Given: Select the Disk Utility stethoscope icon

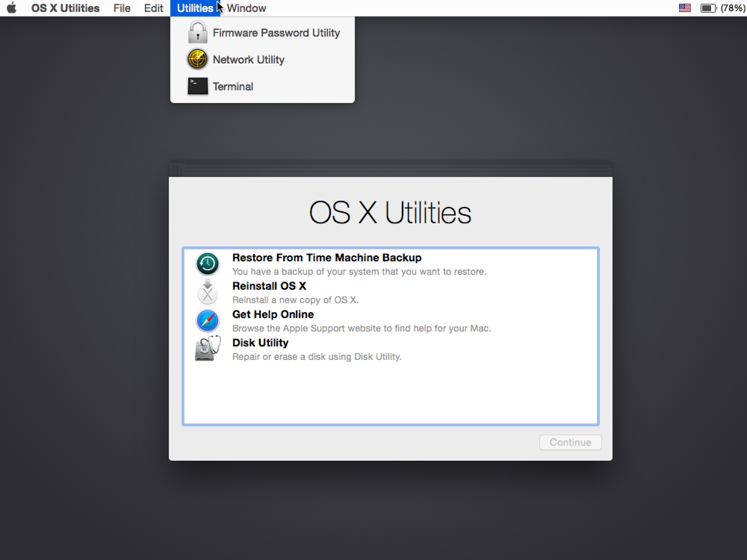Looking at the screenshot, I should (208, 348).
